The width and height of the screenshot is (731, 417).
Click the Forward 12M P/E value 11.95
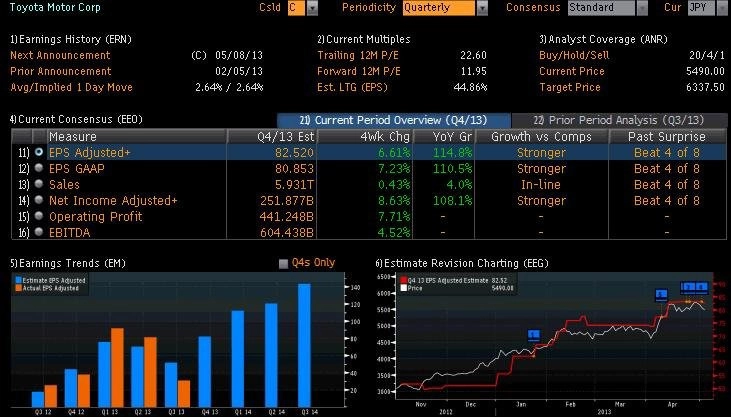(473, 71)
